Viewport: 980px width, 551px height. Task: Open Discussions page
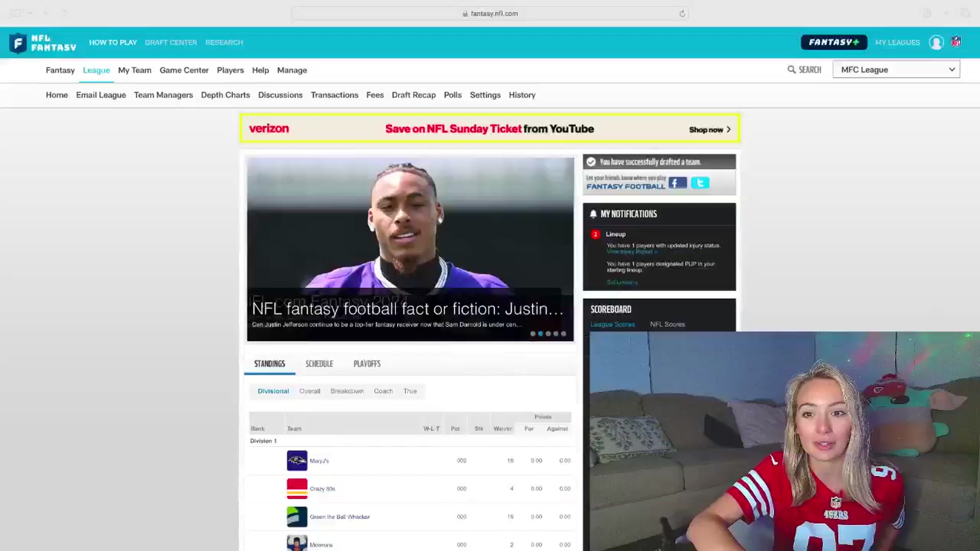coord(280,95)
